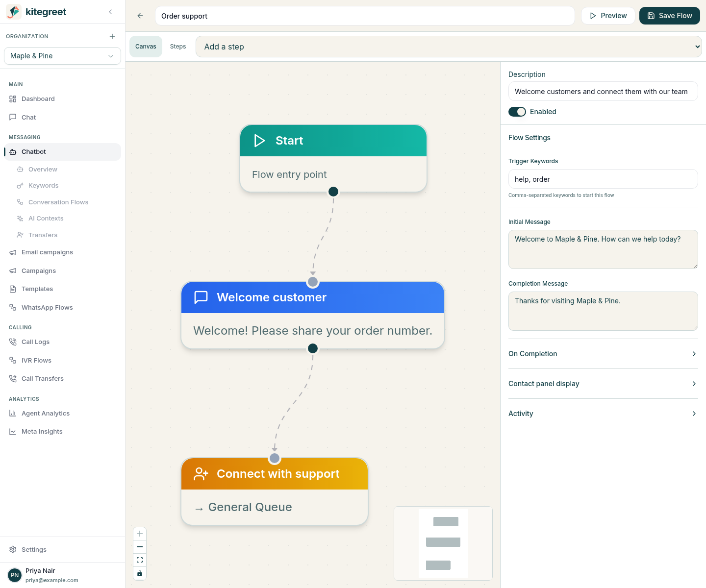Click the Connect with support input handle

(275, 458)
